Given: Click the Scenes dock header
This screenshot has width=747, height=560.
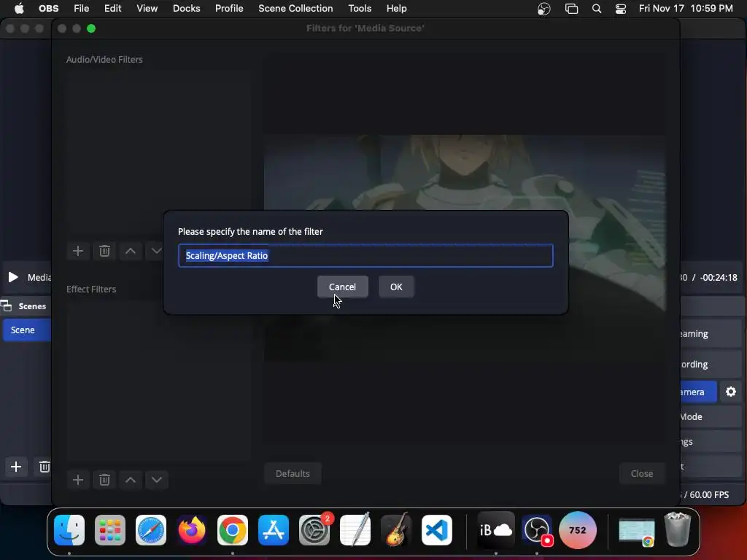Looking at the screenshot, I should tap(26, 306).
